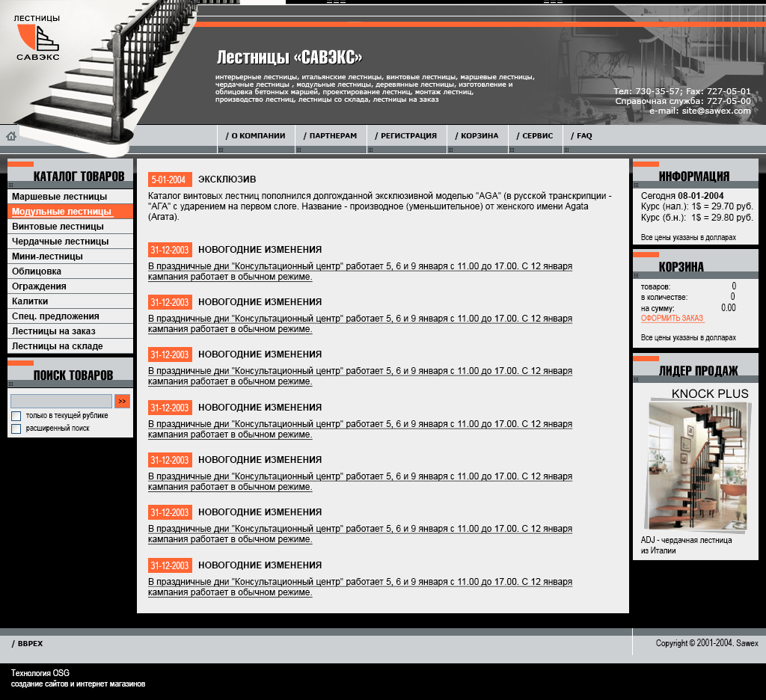This screenshot has height=700, width=766.
Task: Open 'КОРЗИНА' in the top menu
Action: (x=477, y=136)
